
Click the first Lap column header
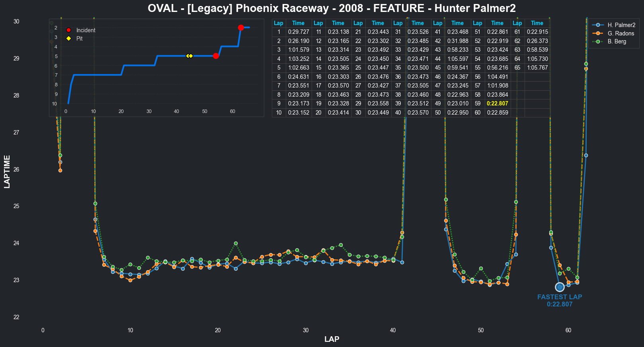coord(279,23)
